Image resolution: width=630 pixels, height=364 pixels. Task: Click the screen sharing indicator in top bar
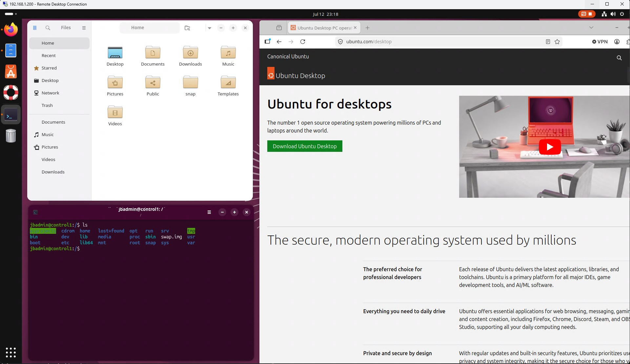586,14
